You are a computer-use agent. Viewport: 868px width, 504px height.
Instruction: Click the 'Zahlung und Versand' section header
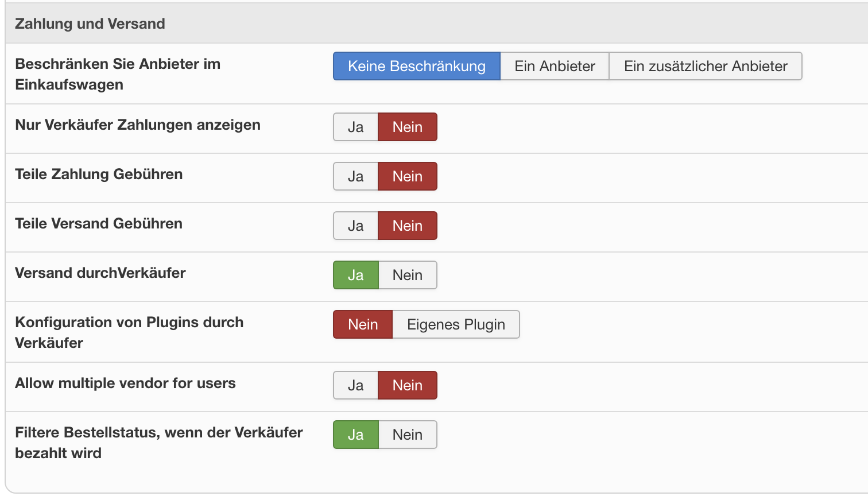(90, 24)
